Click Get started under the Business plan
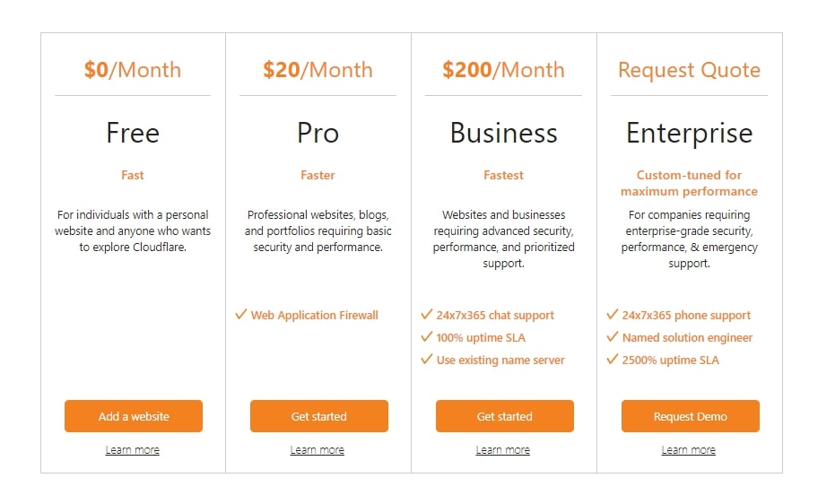The height and width of the screenshot is (504, 818). pyautogui.click(x=504, y=416)
